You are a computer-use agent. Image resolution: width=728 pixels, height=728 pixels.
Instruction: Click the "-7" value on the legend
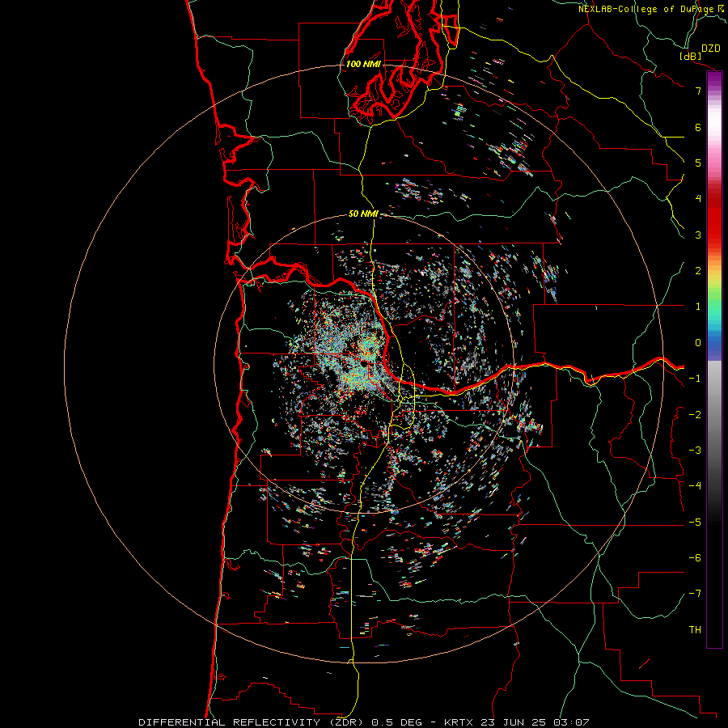(695, 594)
